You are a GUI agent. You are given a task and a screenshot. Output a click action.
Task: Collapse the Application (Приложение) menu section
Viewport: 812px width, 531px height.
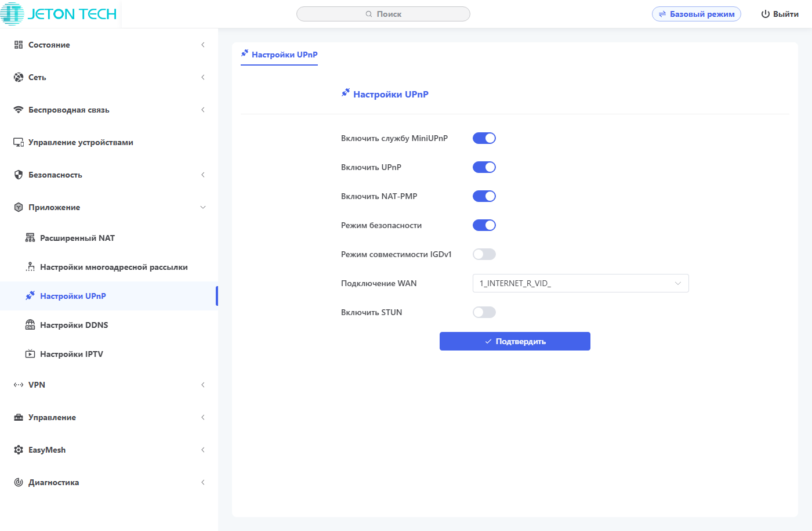pyautogui.click(x=55, y=207)
